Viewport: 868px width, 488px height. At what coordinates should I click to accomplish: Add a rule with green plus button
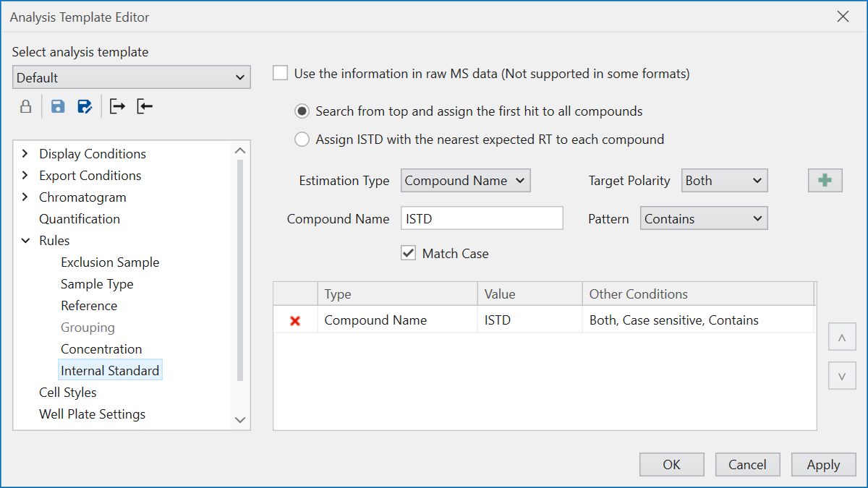[x=825, y=181]
